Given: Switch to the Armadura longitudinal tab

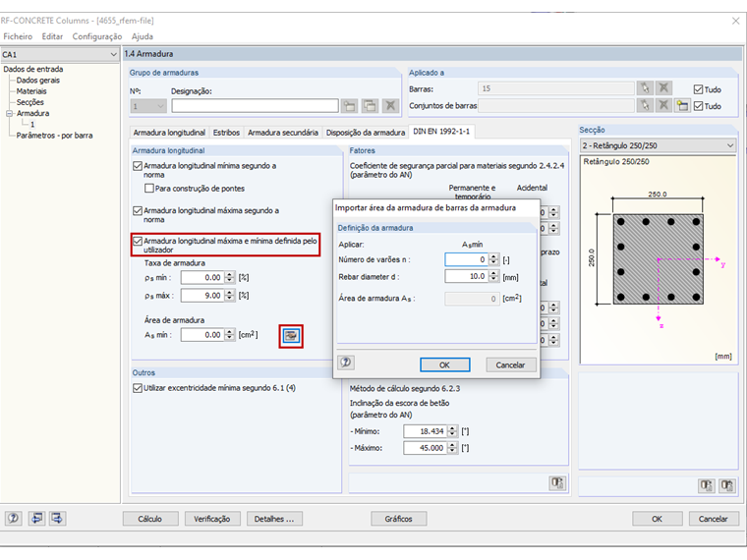Looking at the screenshot, I should [169, 133].
